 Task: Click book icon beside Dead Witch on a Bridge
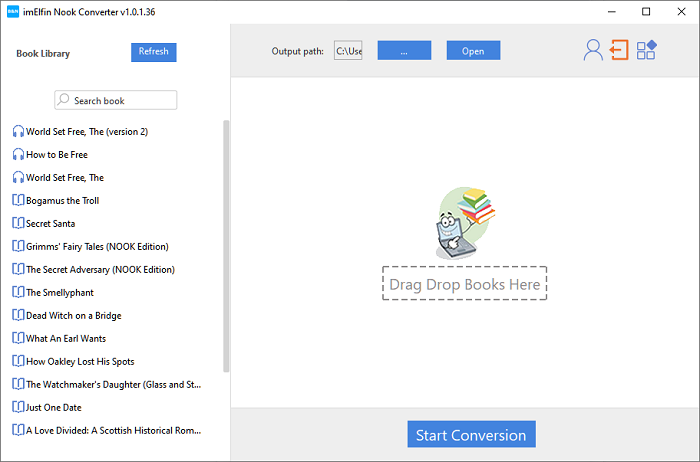point(18,315)
